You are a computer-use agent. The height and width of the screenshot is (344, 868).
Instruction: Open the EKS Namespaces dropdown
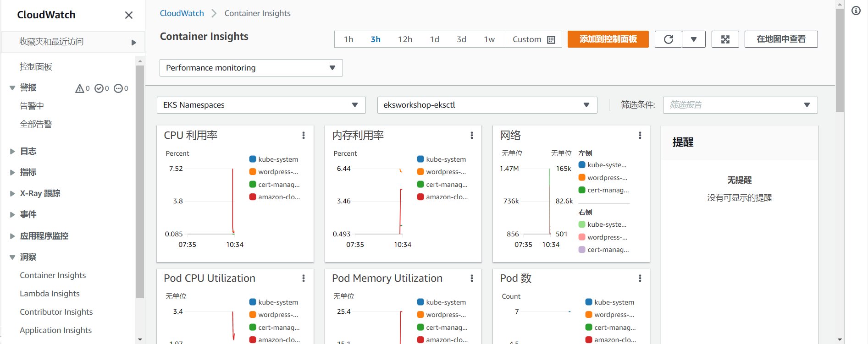(x=261, y=105)
